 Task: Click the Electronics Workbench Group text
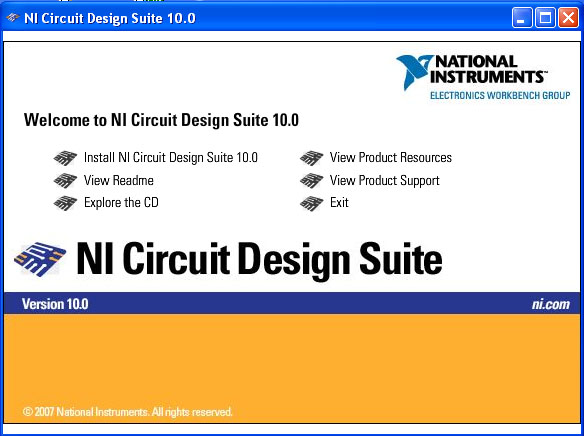[500, 95]
